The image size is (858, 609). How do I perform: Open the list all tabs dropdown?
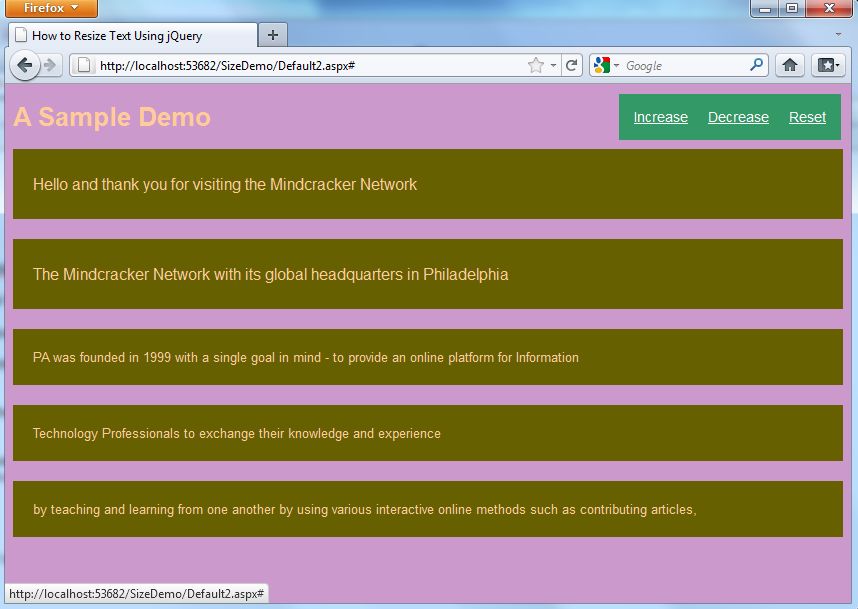pos(838,35)
